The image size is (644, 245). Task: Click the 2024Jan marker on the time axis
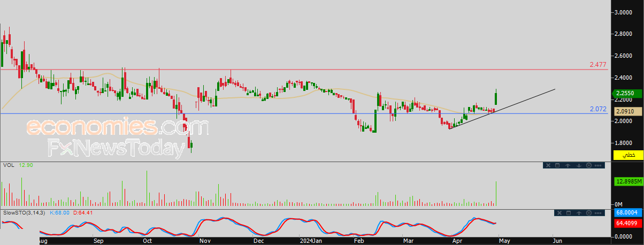tap(310, 241)
